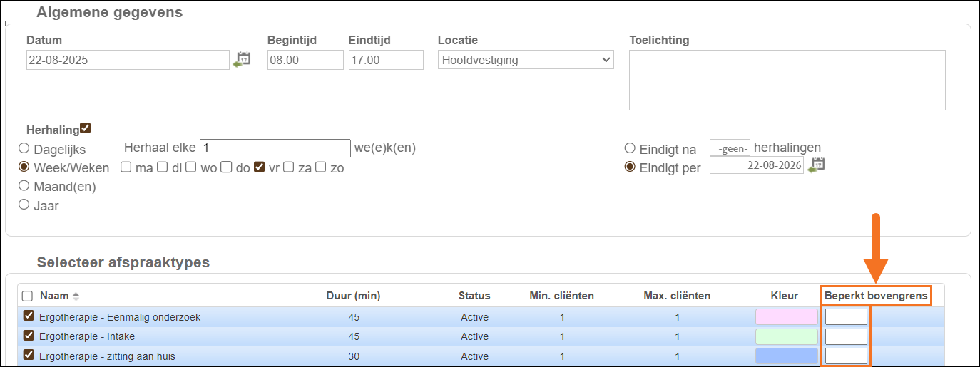The image size is (980, 367).
Task: Tick the ma weekday checkbox
Action: click(x=126, y=167)
